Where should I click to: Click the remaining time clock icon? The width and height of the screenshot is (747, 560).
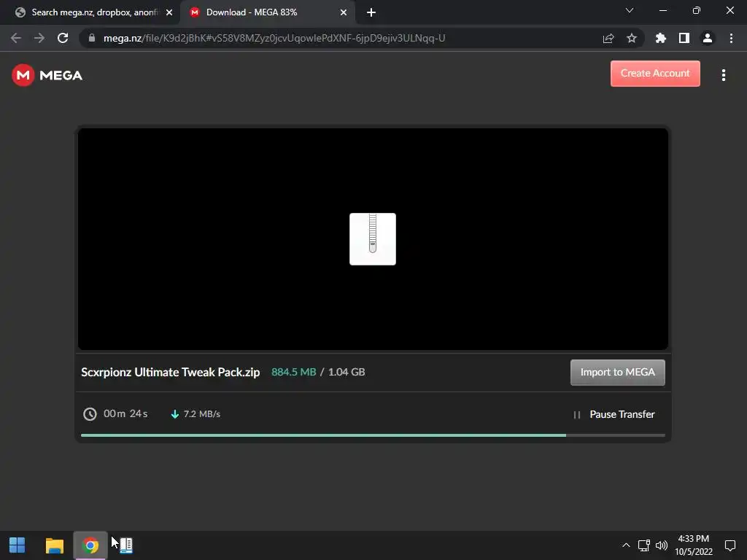[x=90, y=414]
